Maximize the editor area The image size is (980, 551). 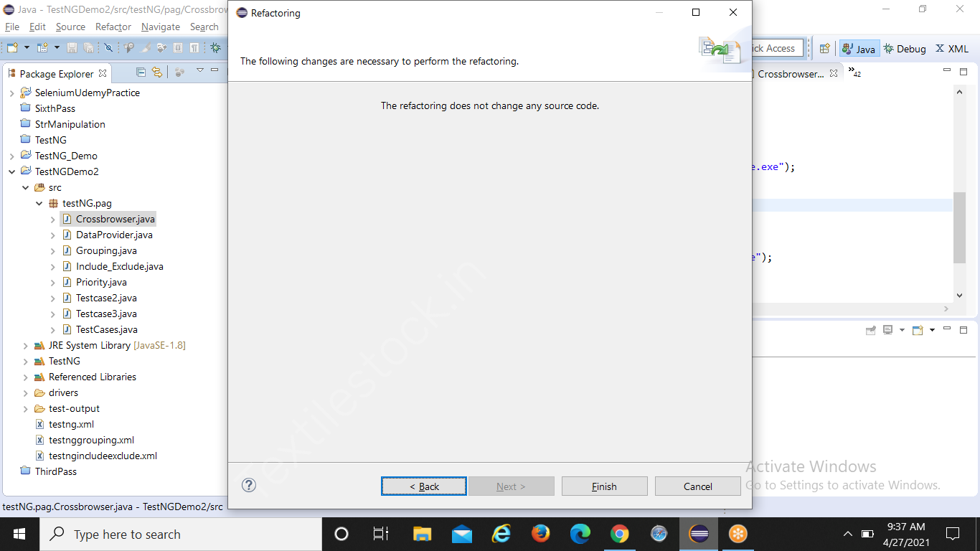(963, 72)
